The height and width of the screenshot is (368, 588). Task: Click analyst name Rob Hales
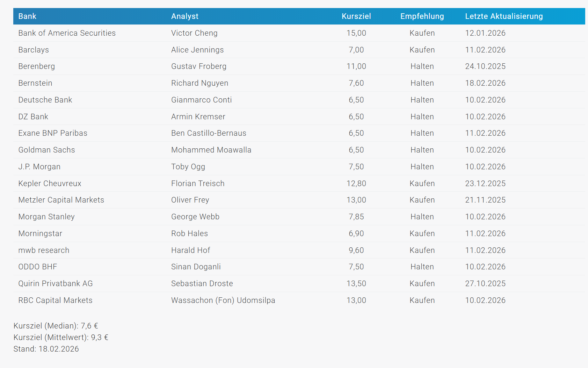click(189, 234)
